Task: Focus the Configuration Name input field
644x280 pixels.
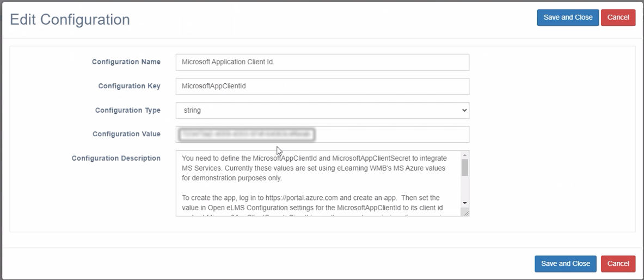Action: coord(322,62)
